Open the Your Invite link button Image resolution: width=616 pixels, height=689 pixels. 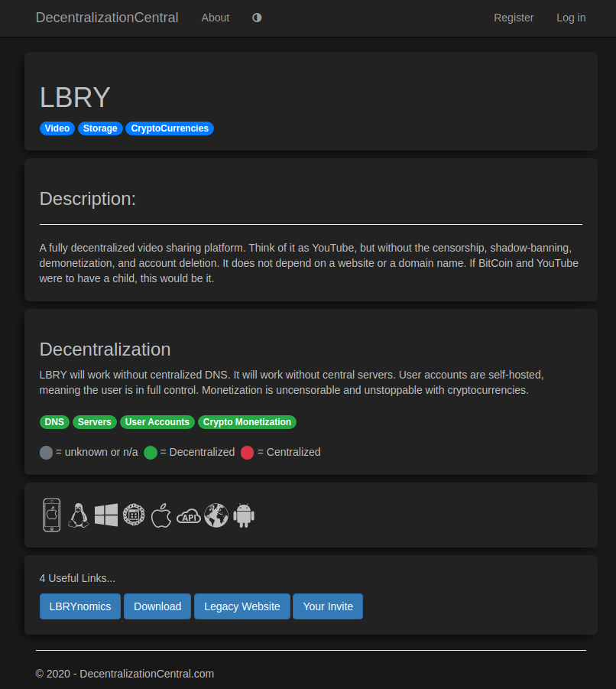(x=328, y=606)
